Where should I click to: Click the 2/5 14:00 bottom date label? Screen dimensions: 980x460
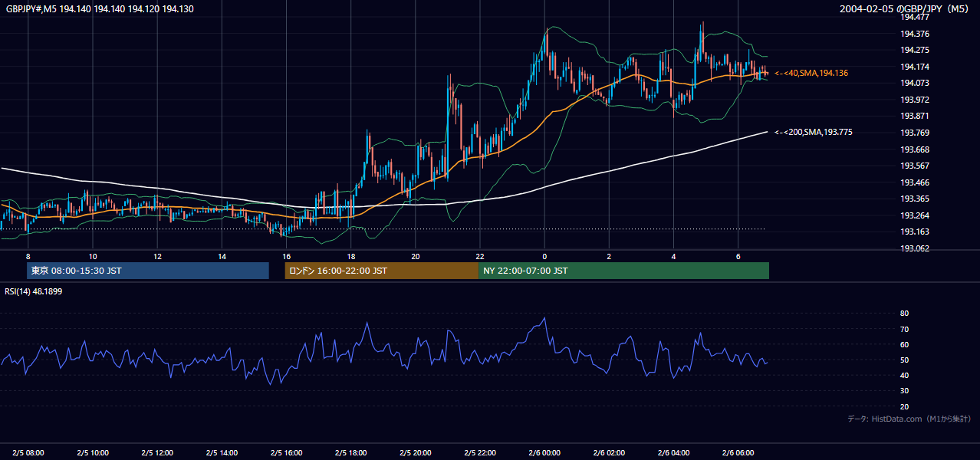[x=222, y=452]
